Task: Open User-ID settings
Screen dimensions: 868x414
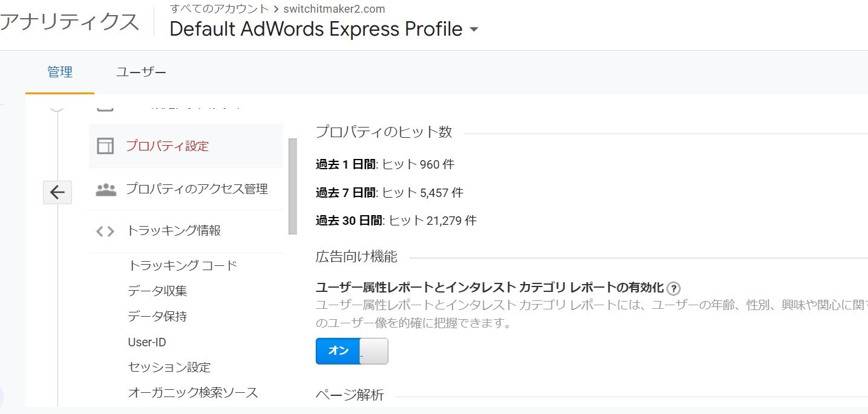Action: [147, 342]
